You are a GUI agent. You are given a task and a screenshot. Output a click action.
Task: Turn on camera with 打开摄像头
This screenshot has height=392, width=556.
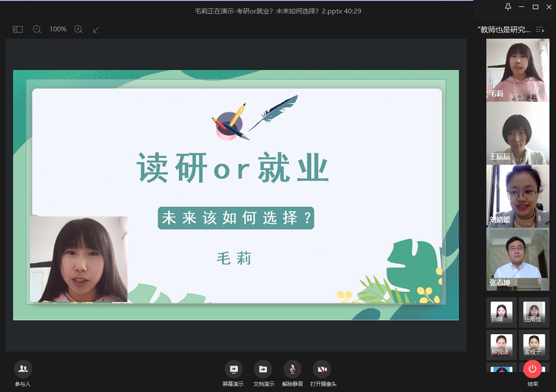click(322, 369)
